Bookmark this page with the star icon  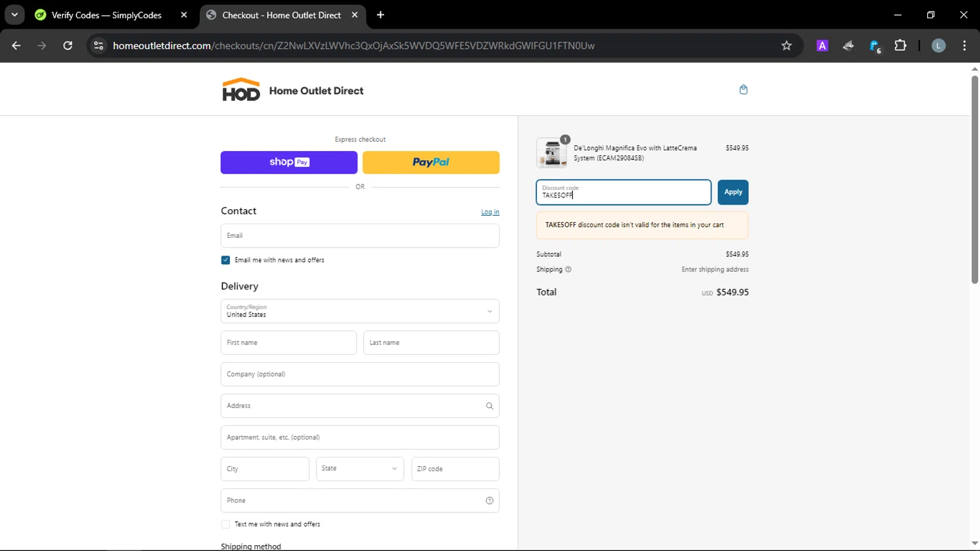tap(787, 46)
